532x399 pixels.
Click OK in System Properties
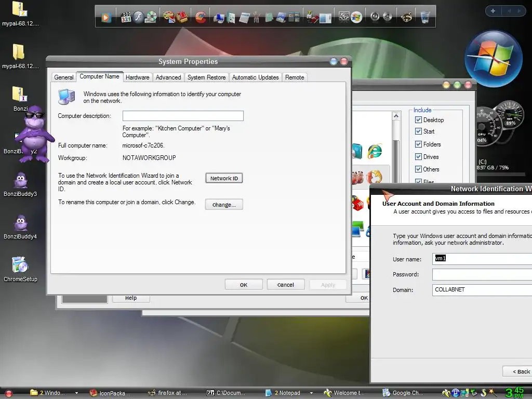[244, 285]
